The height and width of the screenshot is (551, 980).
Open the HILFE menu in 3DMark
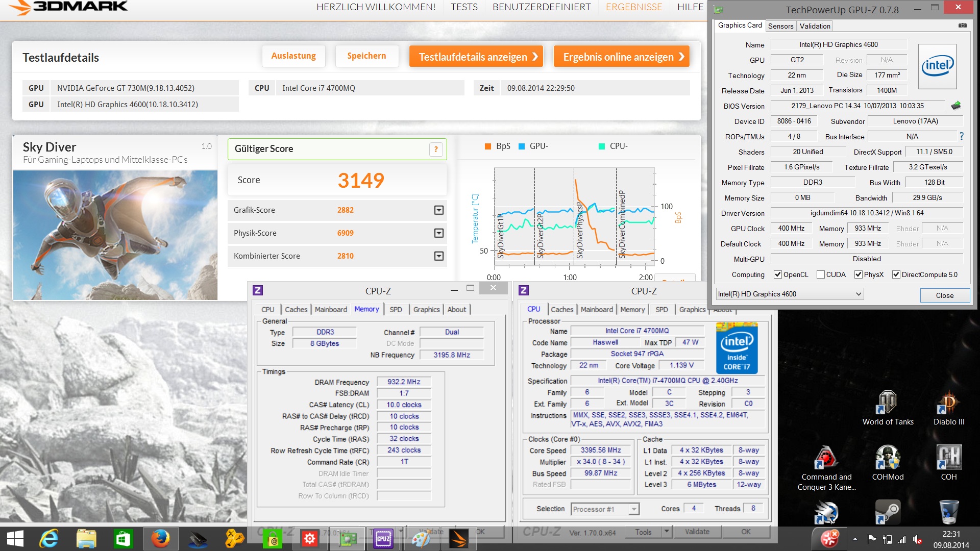(x=691, y=7)
